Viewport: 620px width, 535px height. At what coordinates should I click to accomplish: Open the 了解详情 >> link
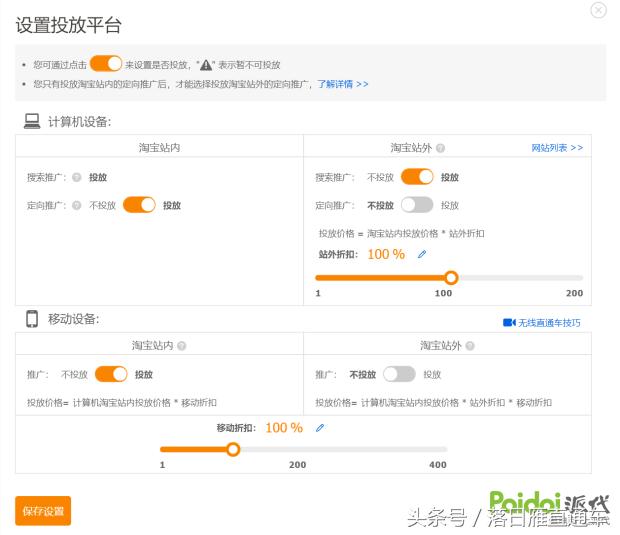tap(342, 84)
